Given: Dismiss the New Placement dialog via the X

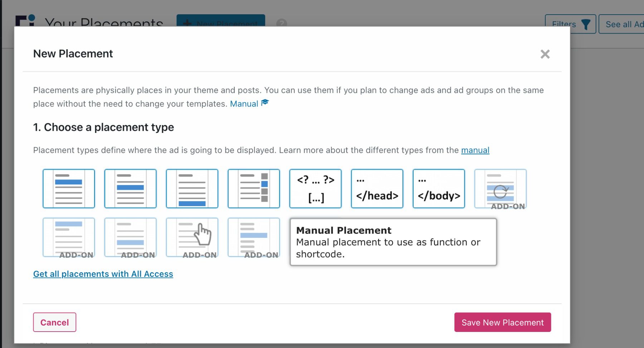Looking at the screenshot, I should [x=545, y=54].
